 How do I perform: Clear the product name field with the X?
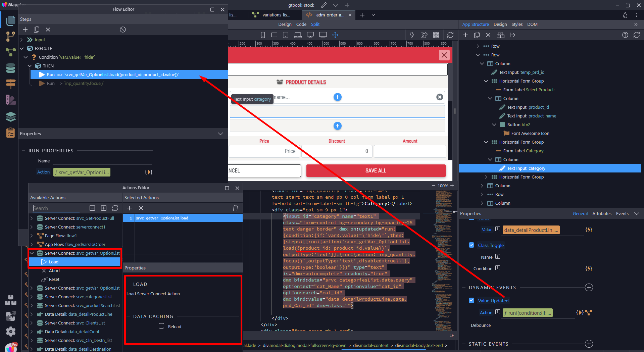440,97
